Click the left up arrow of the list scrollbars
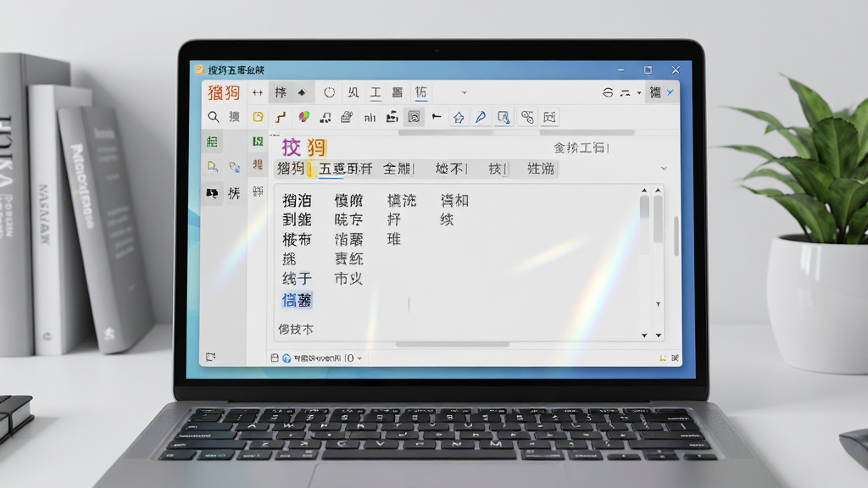 644,191
